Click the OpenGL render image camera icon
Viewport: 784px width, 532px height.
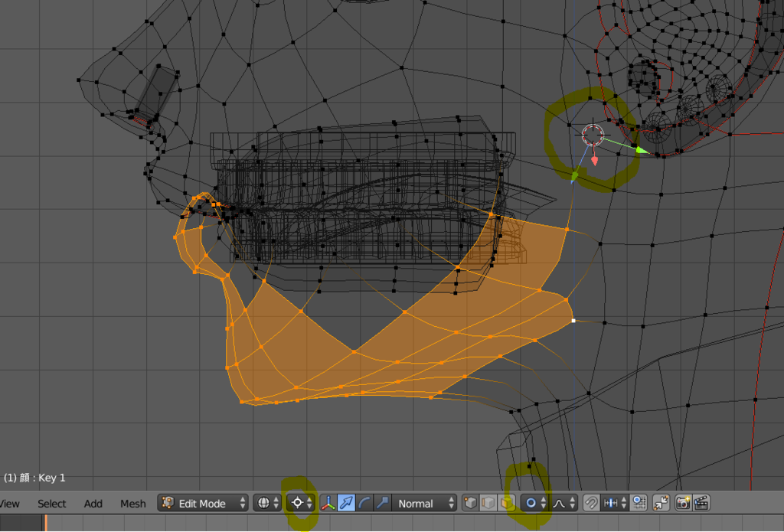pos(683,503)
